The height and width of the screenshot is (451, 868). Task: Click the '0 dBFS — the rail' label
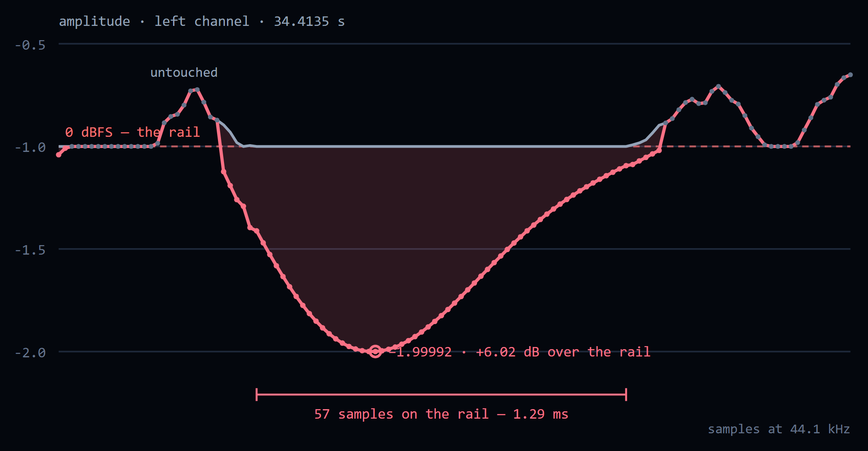coord(133,132)
